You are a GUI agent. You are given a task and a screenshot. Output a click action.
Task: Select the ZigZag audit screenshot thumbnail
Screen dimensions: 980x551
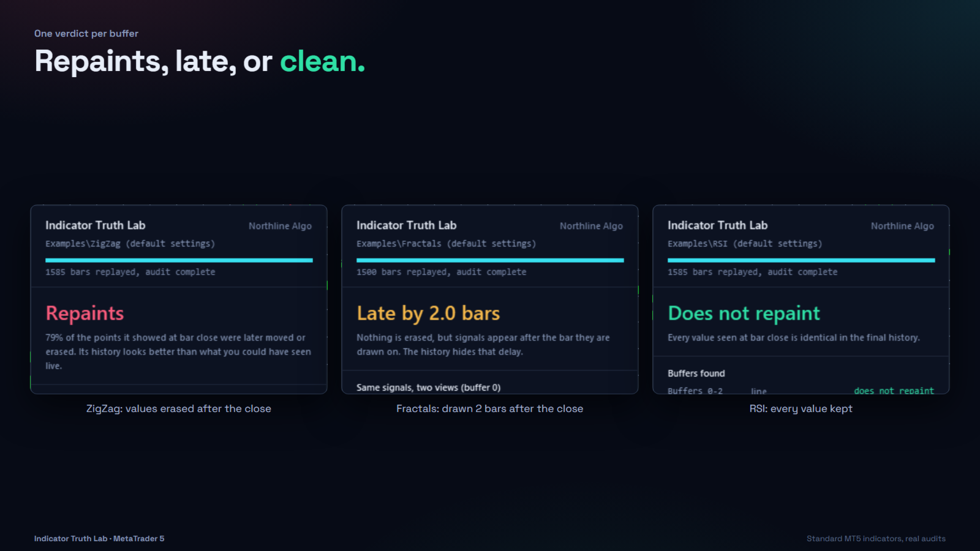(179, 299)
